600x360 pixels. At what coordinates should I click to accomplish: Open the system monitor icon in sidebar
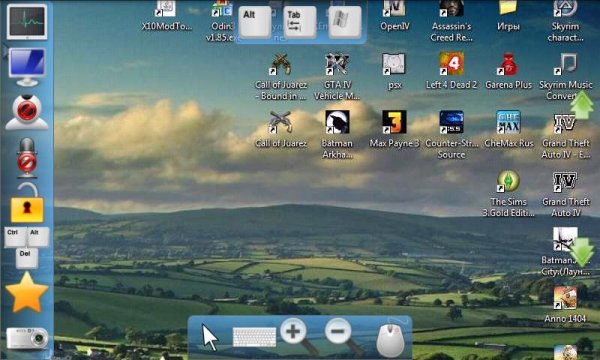coord(27,22)
